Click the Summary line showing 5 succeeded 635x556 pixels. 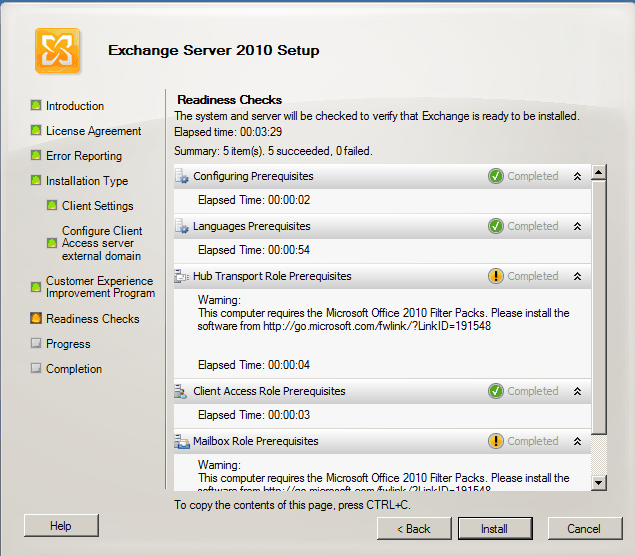(x=273, y=151)
